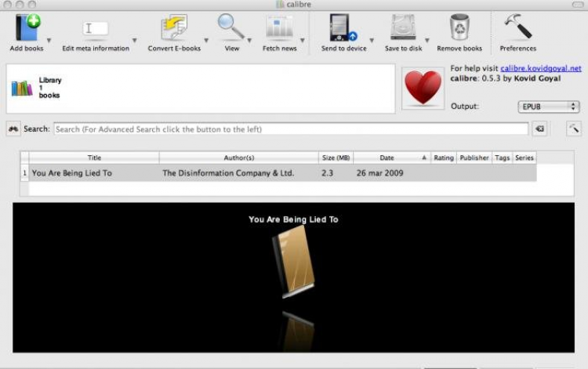Click the Send to device icon
The image size is (588, 369).
[x=343, y=27]
